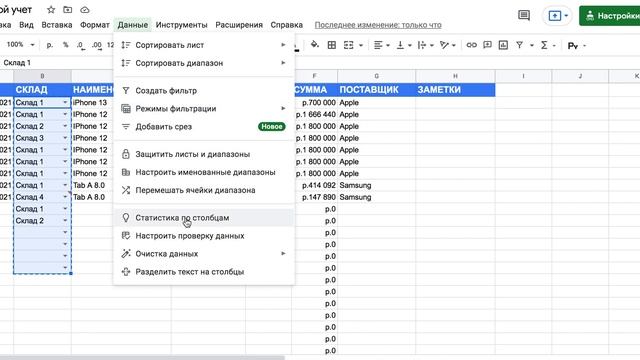The height and width of the screenshot is (360, 640).
Task: Select the СКЛАД header cell
Action: pos(42,90)
